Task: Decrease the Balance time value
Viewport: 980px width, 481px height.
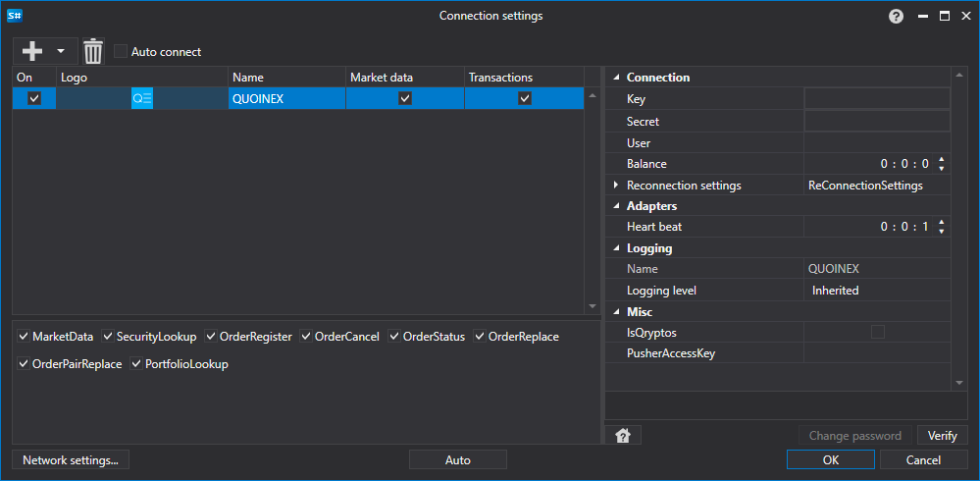Action: [941, 168]
